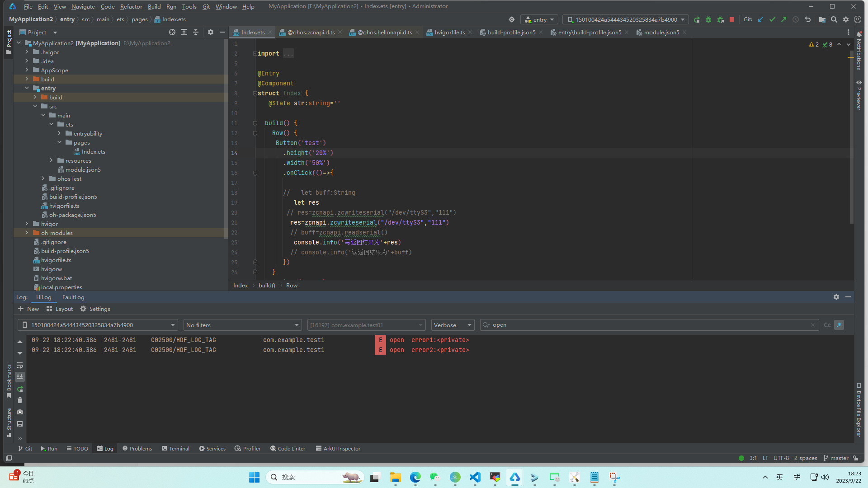Click the select opened file target icon
868x488 pixels.
pos(172,32)
